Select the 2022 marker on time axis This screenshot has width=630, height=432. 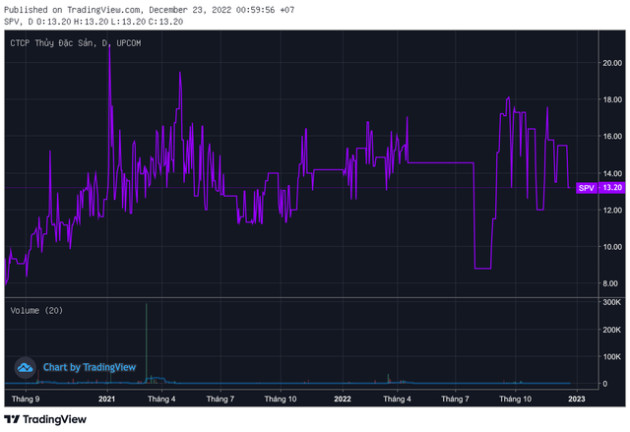click(342, 398)
